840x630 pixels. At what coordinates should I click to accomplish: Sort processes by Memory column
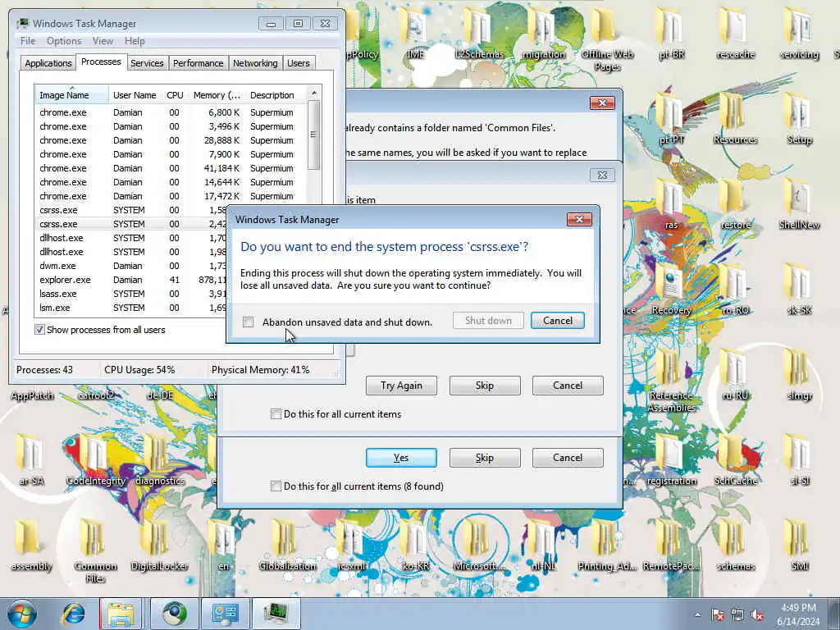(x=217, y=95)
